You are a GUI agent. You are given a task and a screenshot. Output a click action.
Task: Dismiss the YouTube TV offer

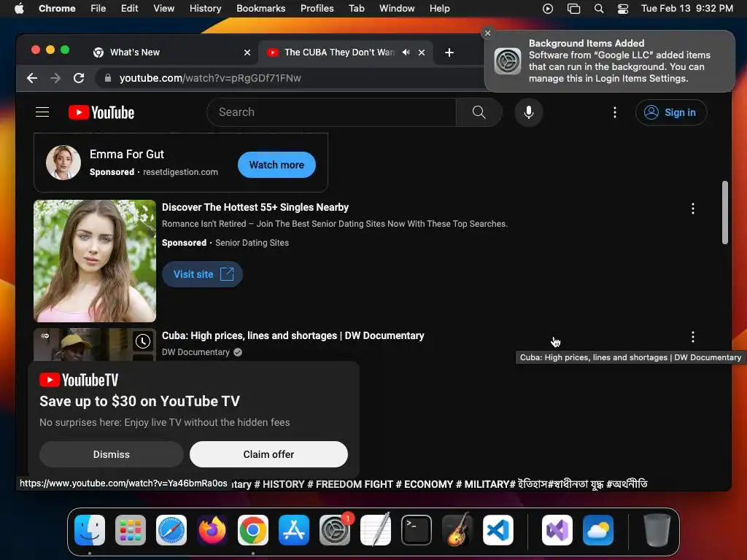tap(111, 454)
